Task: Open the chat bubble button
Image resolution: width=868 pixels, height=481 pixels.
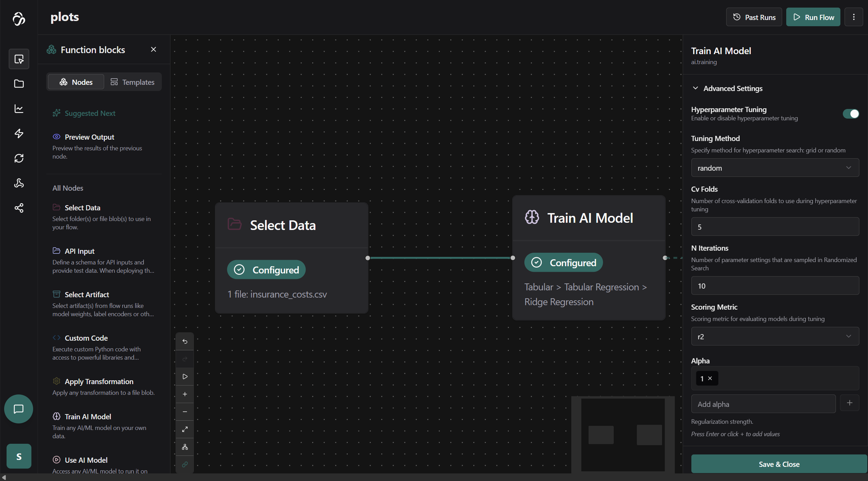Action: pyautogui.click(x=19, y=409)
